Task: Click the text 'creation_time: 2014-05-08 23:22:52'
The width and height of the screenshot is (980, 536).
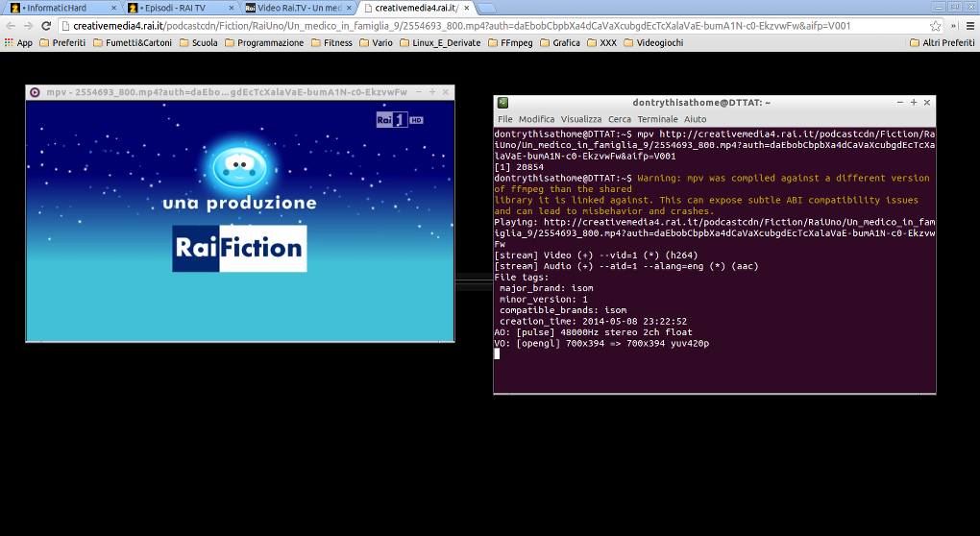Action: pos(593,321)
